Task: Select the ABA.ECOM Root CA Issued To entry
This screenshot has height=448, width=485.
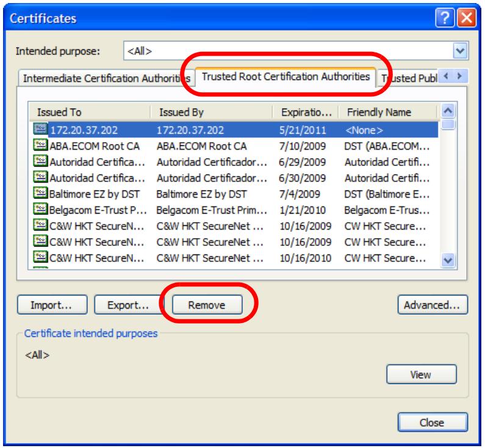Action: [95, 146]
